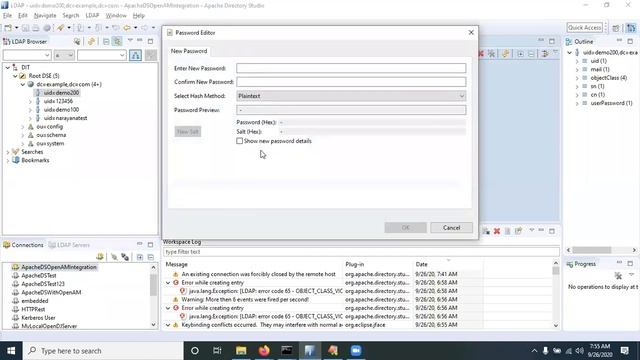Open the Window menu
Screen dimensions: 640x360
click(x=116, y=16)
